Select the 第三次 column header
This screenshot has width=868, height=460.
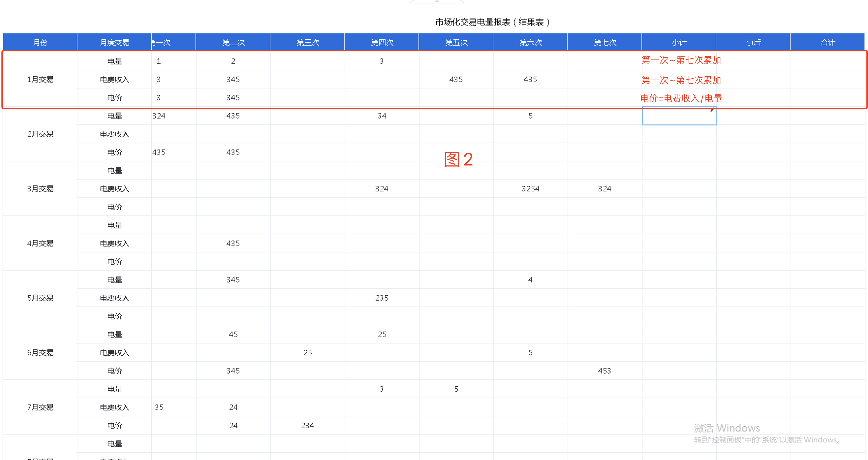click(x=307, y=42)
